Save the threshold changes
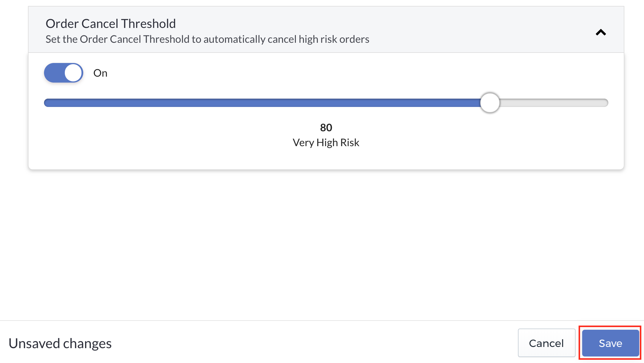 610,343
